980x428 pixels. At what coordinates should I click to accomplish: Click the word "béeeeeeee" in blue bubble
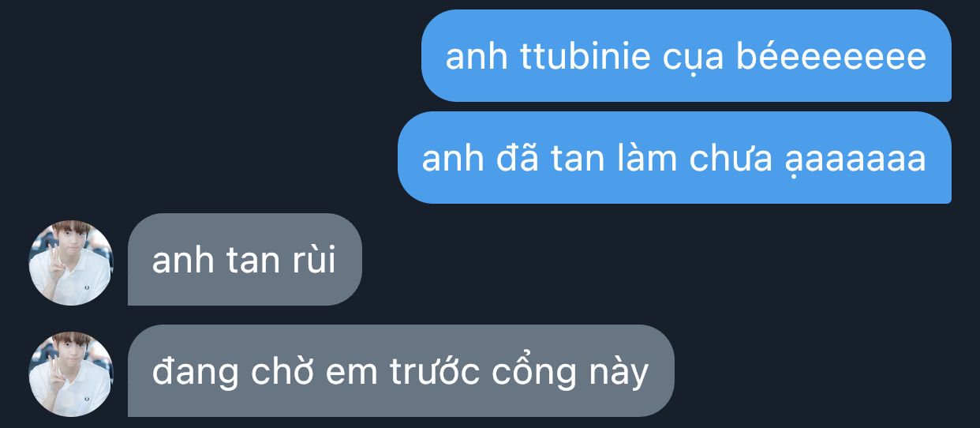tap(832, 57)
